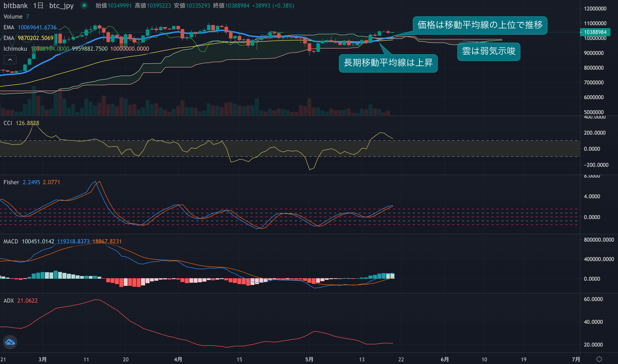Click the 5月 date label on time axis
The height and width of the screenshot is (364, 618).
(309, 359)
